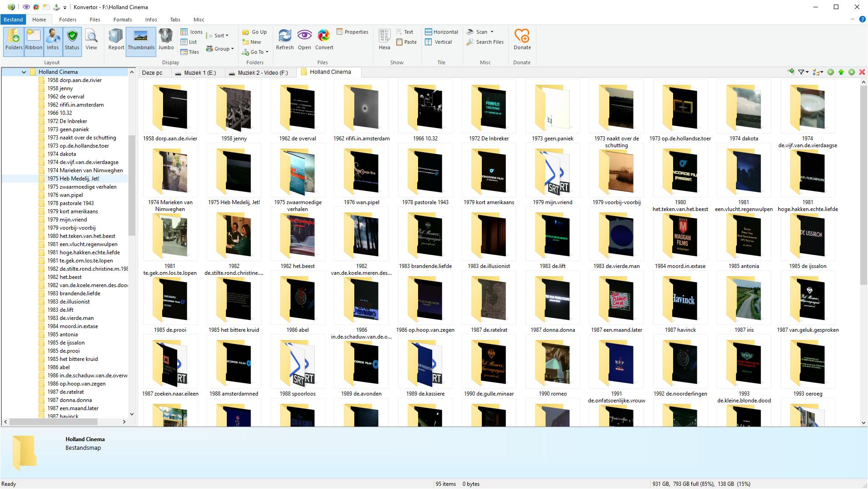Viewport: 868px width, 489px height.
Task: Collapse the ribbon with the chevron
Action: [852, 20]
